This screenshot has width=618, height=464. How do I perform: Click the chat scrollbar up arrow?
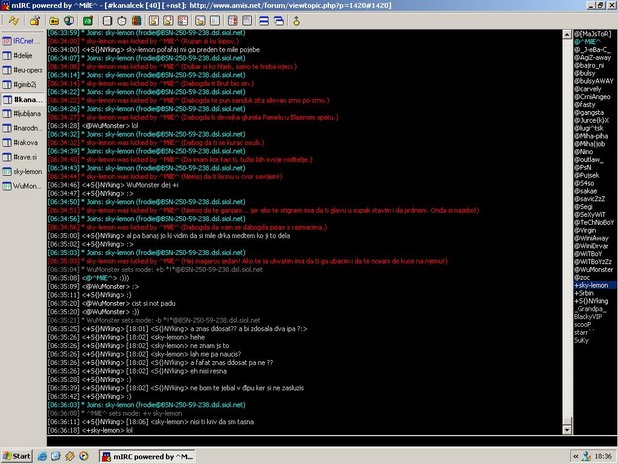[567, 35]
